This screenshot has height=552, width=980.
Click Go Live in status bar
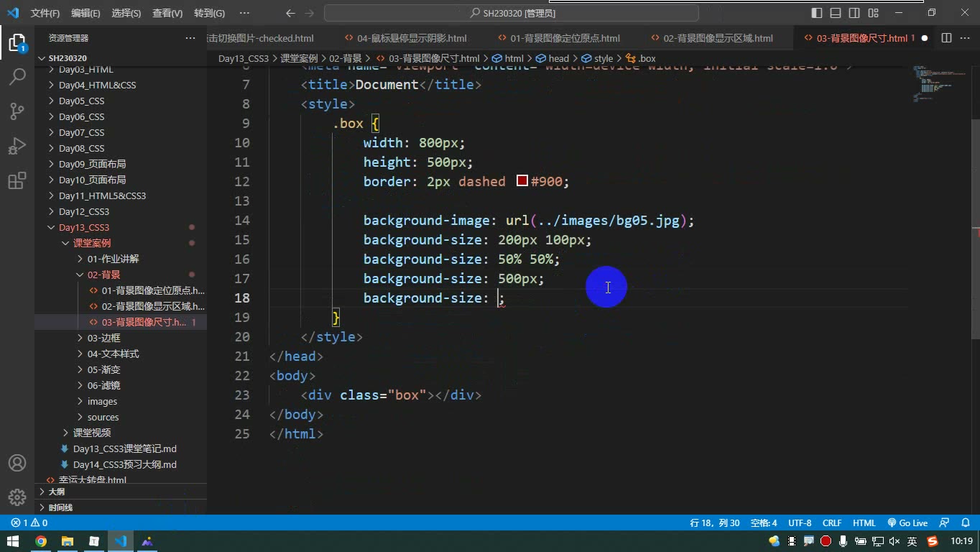[907, 523]
